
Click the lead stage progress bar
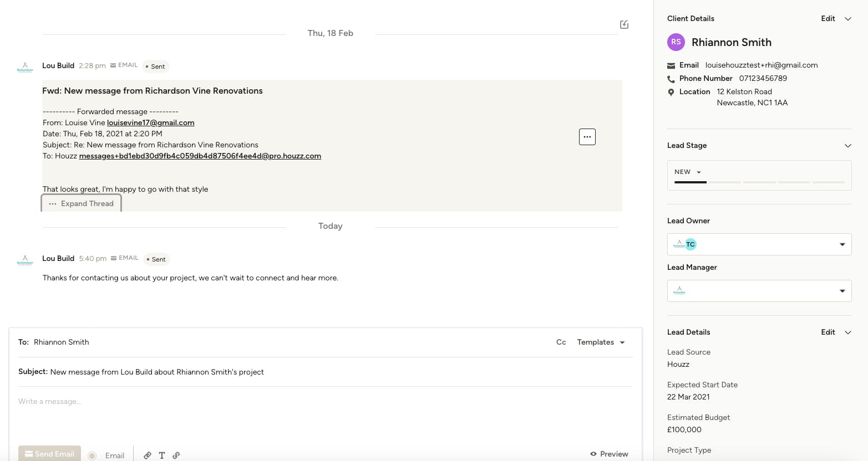(x=759, y=182)
